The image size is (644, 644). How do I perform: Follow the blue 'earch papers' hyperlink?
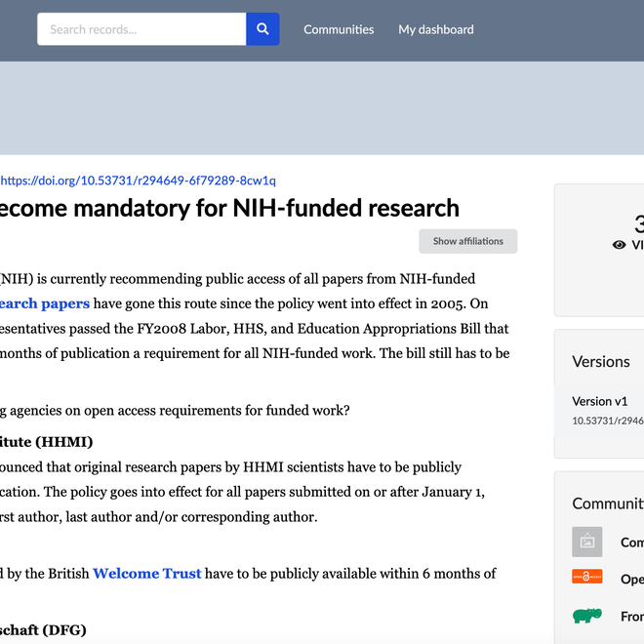pos(45,303)
